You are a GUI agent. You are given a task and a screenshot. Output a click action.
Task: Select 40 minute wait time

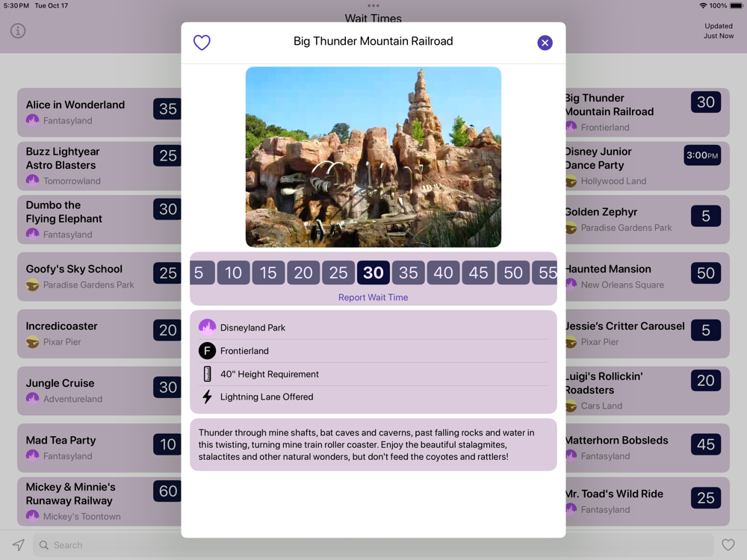pos(444,273)
